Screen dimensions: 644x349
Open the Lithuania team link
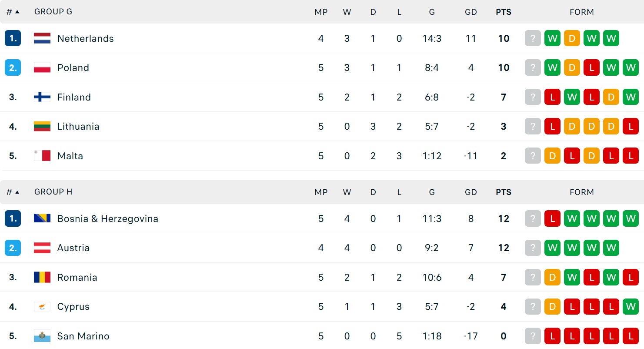[x=78, y=126]
